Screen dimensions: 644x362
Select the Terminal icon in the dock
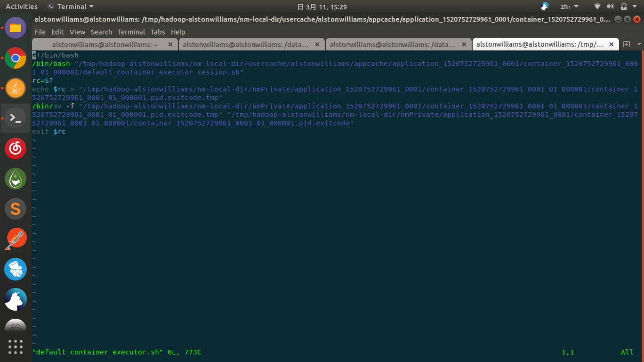click(x=16, y=118)
